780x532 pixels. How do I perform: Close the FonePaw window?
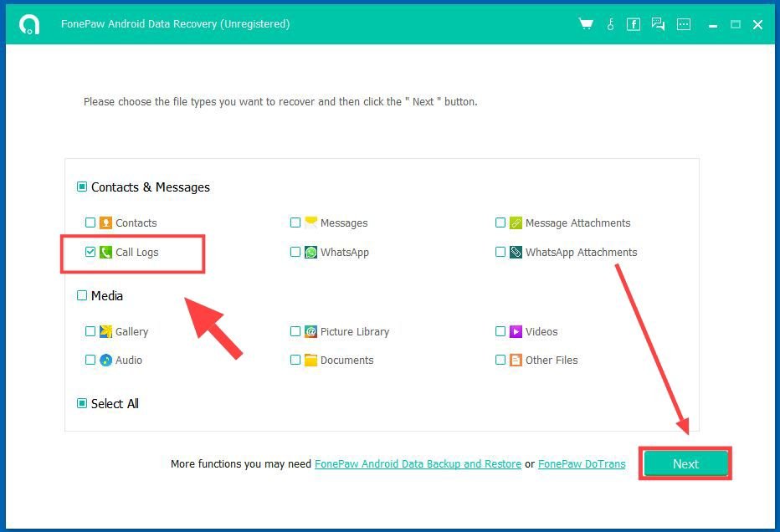(757, 24)
